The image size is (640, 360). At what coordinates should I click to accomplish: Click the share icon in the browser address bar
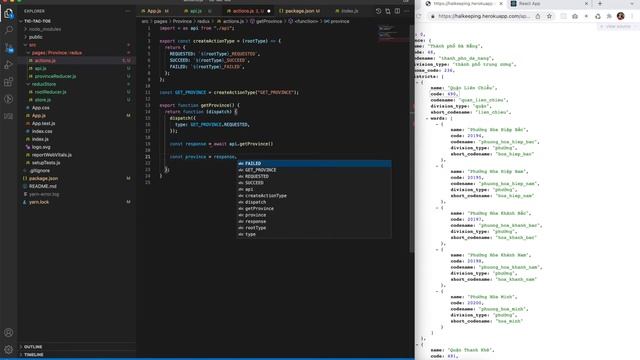[538, 16]
